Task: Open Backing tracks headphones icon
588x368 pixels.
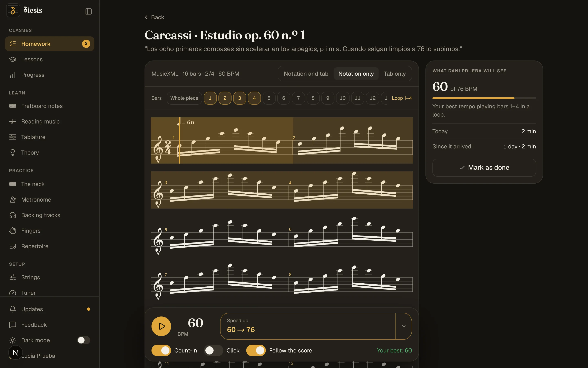Action: click(x=13, y=215)
